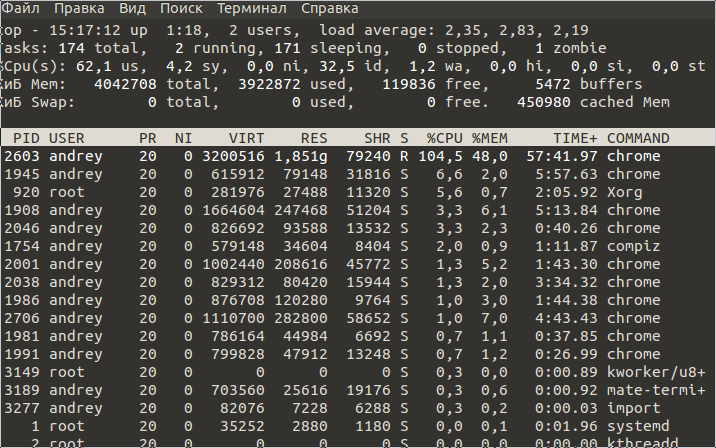Open the Вид menu

132,8
